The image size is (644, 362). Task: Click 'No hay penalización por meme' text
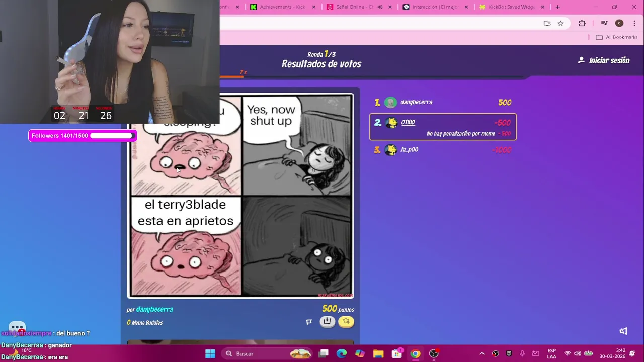tap(461, 134)
